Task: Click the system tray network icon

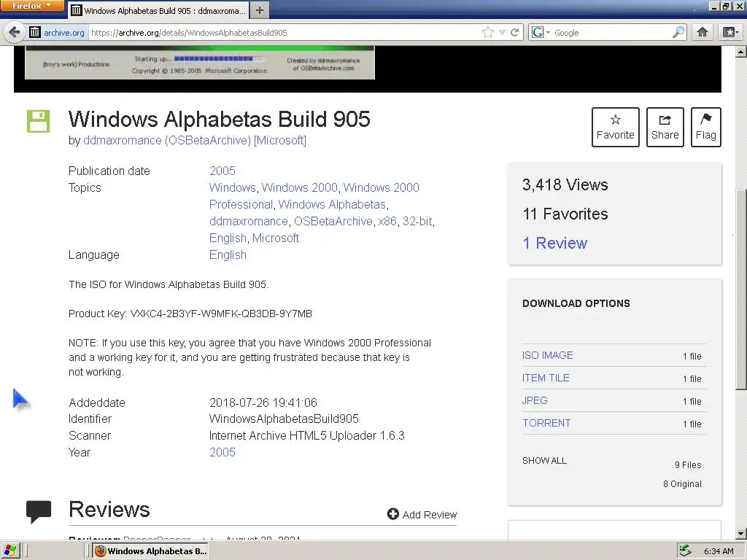Action: coord(686,551)
